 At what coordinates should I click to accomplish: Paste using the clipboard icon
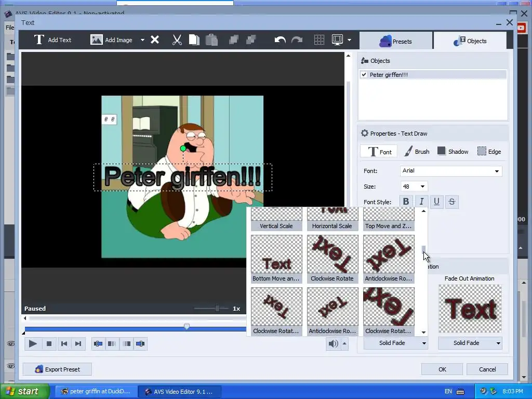pos(212,40)
